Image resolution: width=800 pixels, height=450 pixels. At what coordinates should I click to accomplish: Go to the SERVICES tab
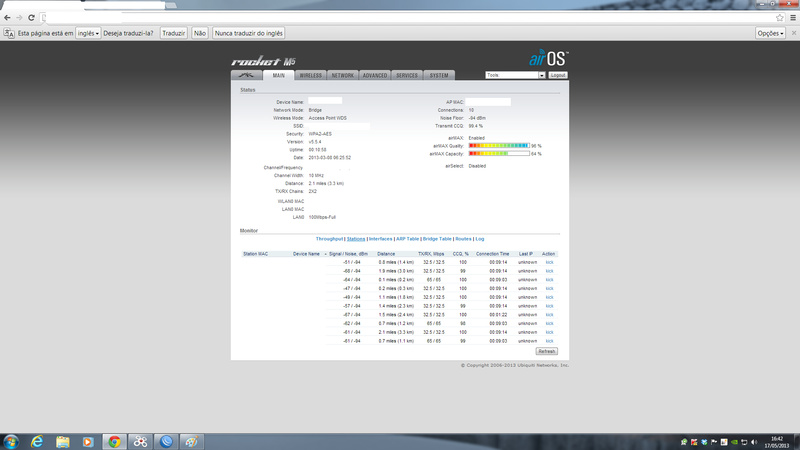(407, 76)
